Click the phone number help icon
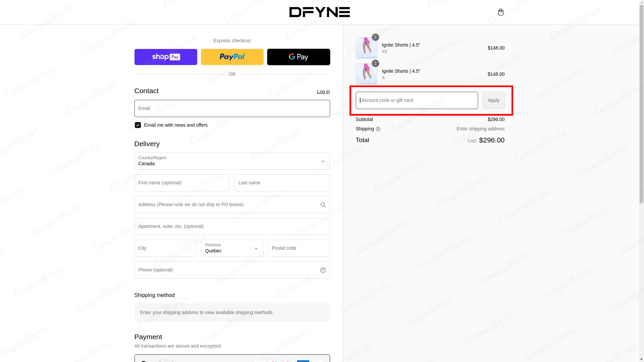This screenshot has width=644, height=362. (323, 270)
